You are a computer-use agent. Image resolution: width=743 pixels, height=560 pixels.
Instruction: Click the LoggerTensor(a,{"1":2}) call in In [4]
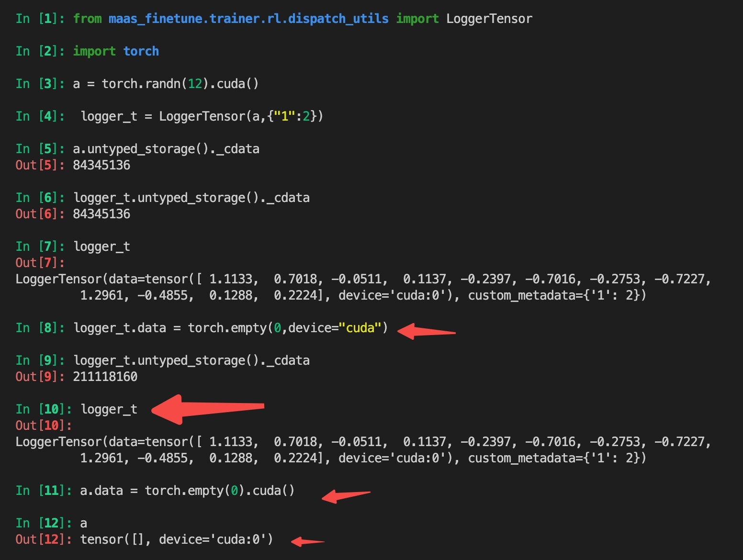pyautogui.click(x=241, y=116)
